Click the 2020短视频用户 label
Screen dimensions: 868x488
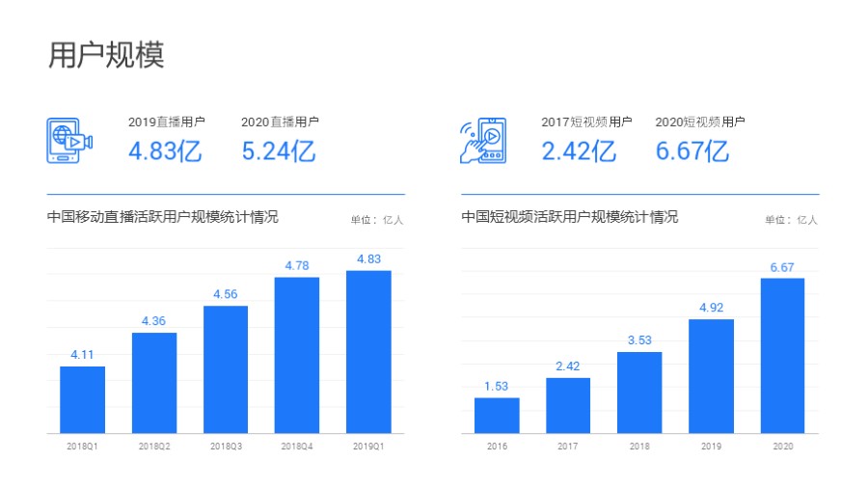(700, 122)
